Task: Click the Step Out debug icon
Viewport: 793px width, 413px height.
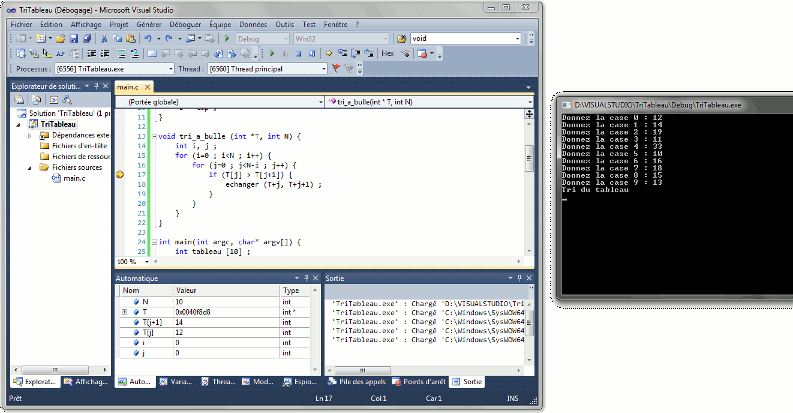Action: pyautogui.click(x=369, y=53)
